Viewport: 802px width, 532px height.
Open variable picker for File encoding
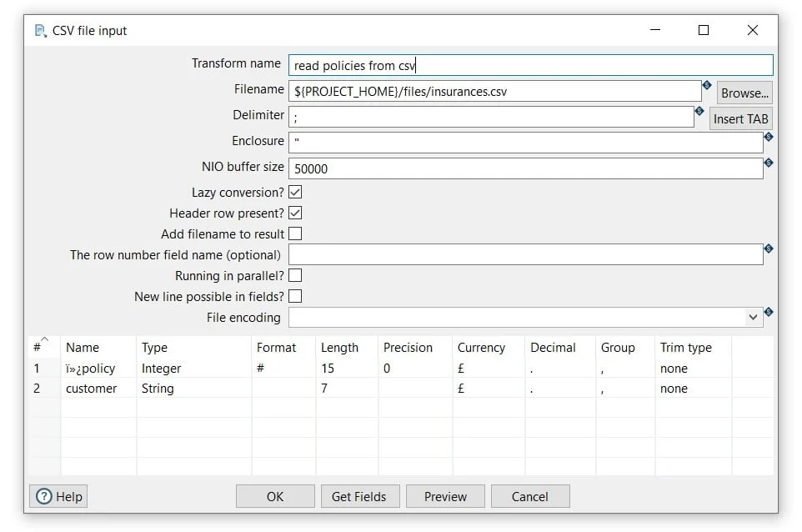pos(769,312)
